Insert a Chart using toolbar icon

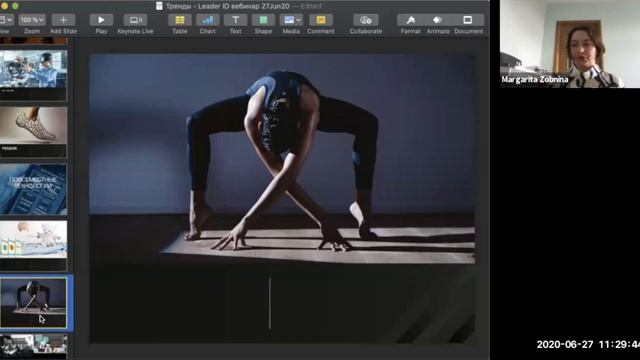pyautogui.click(x=207, y=20)
